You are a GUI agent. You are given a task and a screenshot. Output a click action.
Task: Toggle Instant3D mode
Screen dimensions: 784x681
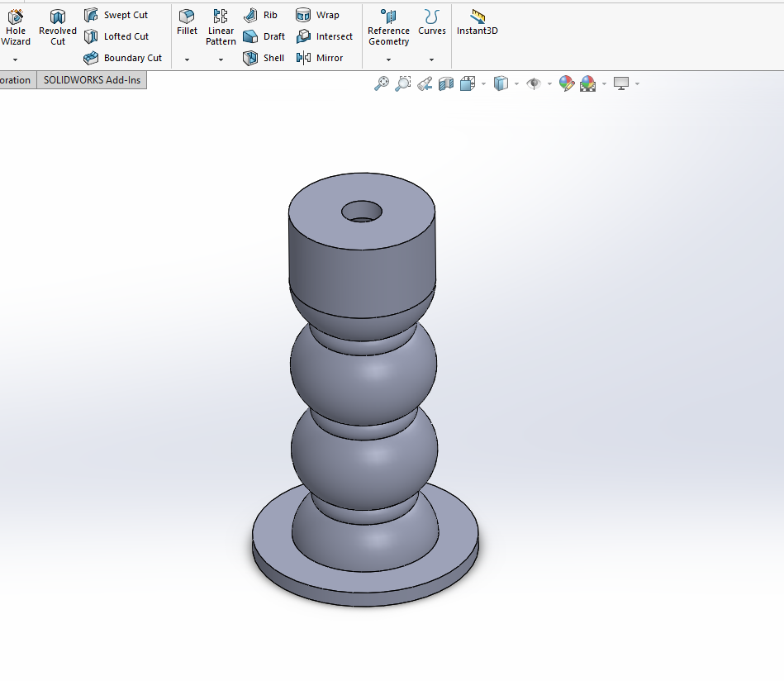click(x=477, y=23)
